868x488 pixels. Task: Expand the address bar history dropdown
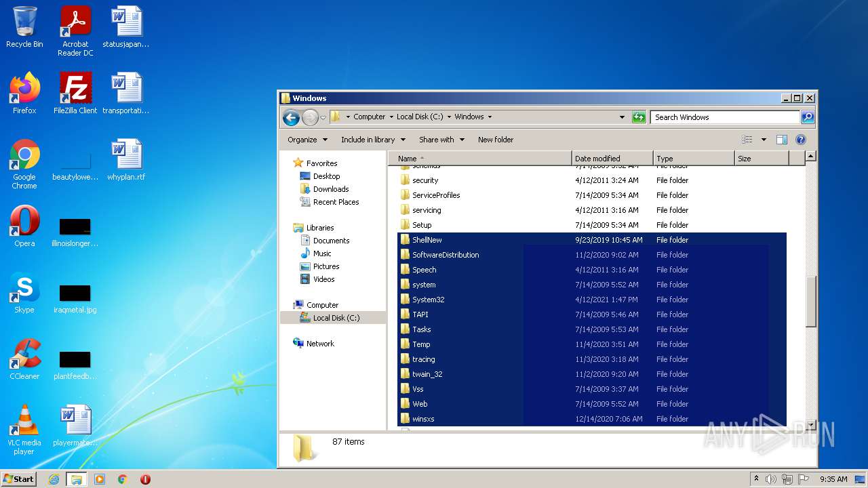[x=622, y=117]
